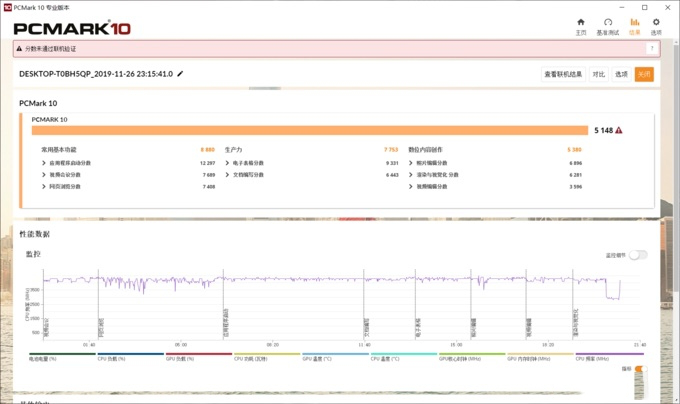Open 选项 button next to 对比
The image size is (680, 404).
click(621, 74)
